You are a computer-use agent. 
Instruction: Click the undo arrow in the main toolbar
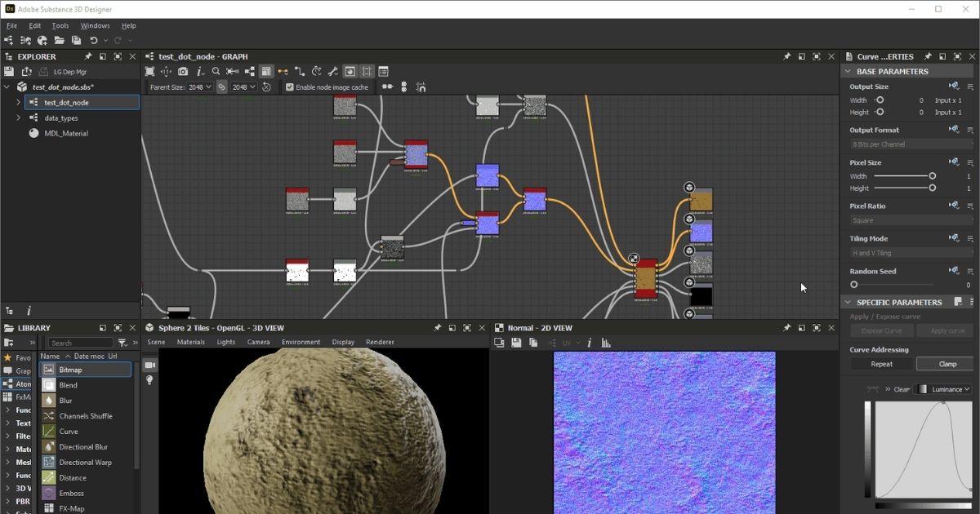click(94, 40)
